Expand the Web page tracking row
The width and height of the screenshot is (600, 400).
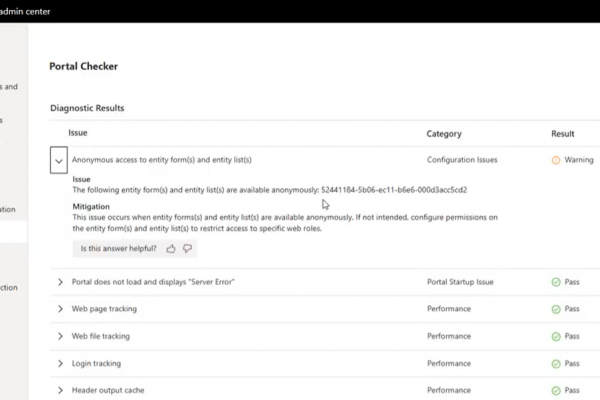[x=60, y=309]
